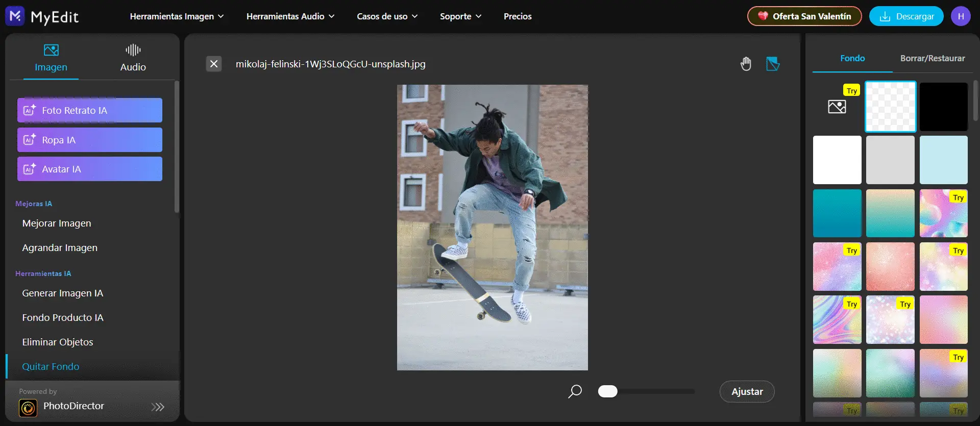Click the zoom slider handle
The height and width of the screenshot is (426, 980).
click(607, 391)
